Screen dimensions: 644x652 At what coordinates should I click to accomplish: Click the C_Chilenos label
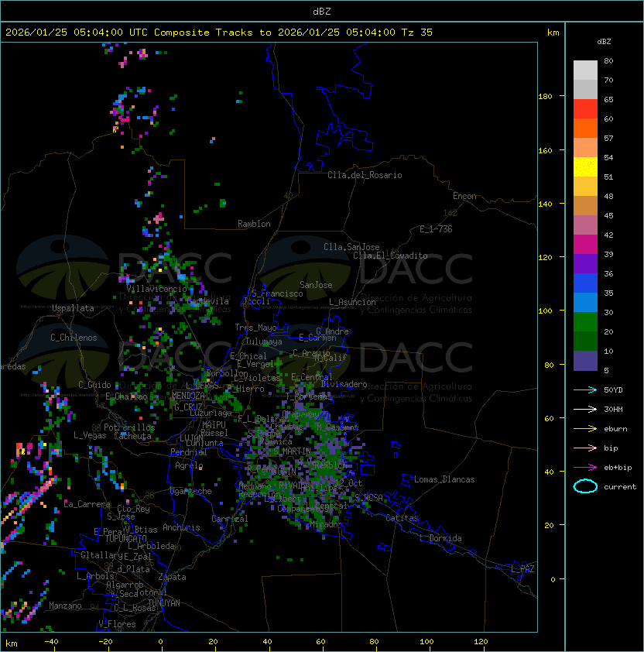click(74, 338)
